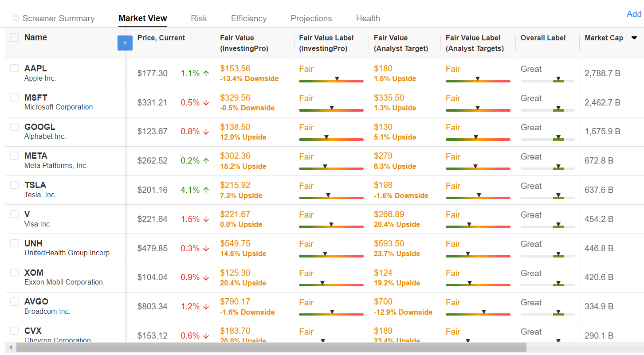The image size is (644, 355).
Task: Click the red down arrow in XOM row
Action: point(206,277)
